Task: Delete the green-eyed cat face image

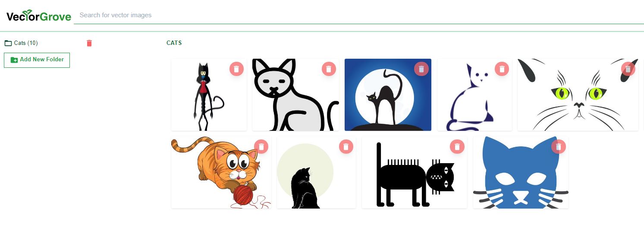Action: (x=628, y=69)
